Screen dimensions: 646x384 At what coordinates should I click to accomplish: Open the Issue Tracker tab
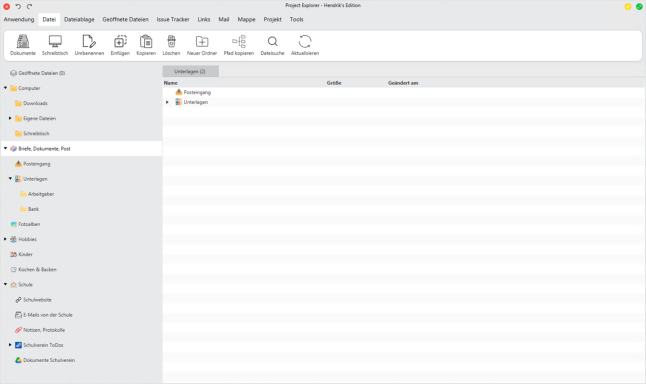(173, 19)
